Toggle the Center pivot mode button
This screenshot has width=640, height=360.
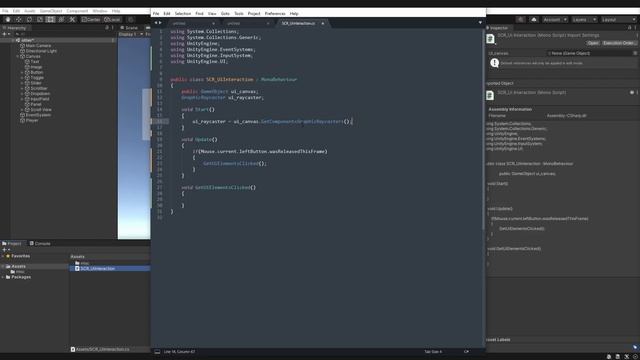91,19
